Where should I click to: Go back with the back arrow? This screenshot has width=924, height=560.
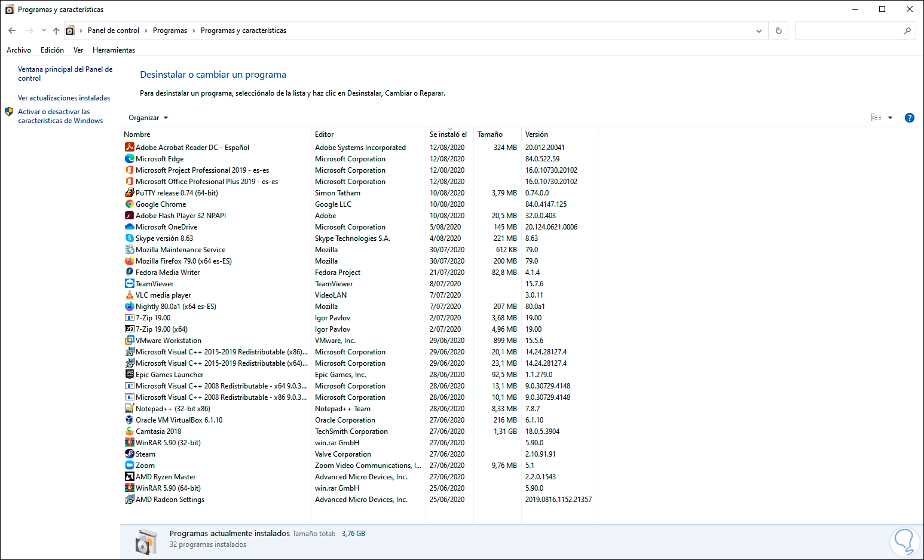(12, 30)
